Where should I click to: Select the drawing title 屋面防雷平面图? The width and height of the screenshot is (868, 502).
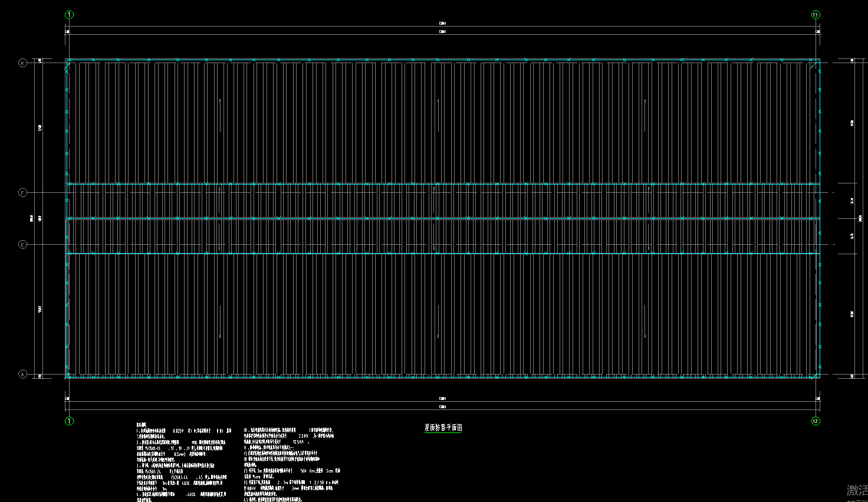443,428
